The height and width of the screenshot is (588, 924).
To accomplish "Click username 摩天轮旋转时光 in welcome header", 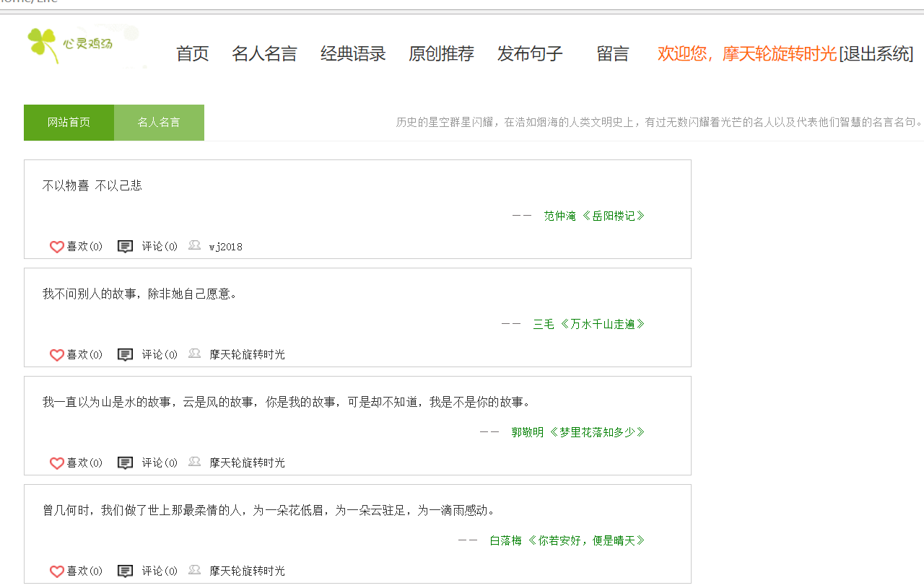I will [780, 53].
